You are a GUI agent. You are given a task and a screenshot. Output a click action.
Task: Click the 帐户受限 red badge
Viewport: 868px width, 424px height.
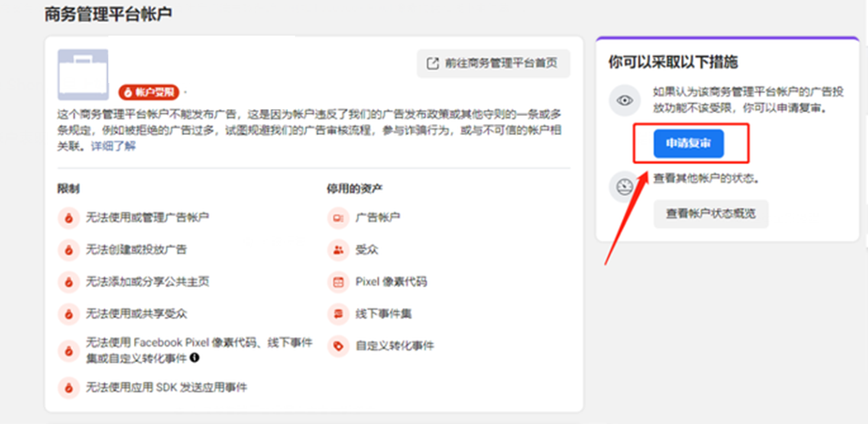(148, 92)
